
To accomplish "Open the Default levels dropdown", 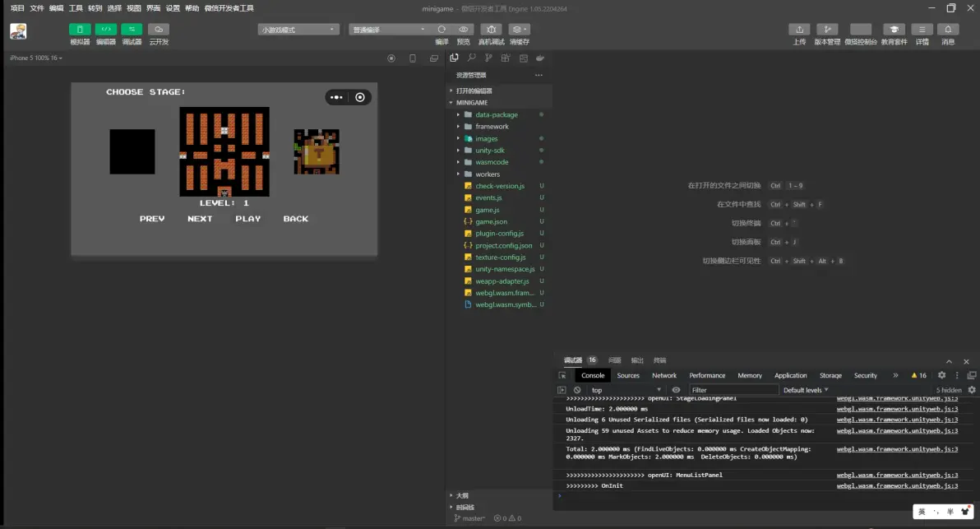I will point(805,390).
